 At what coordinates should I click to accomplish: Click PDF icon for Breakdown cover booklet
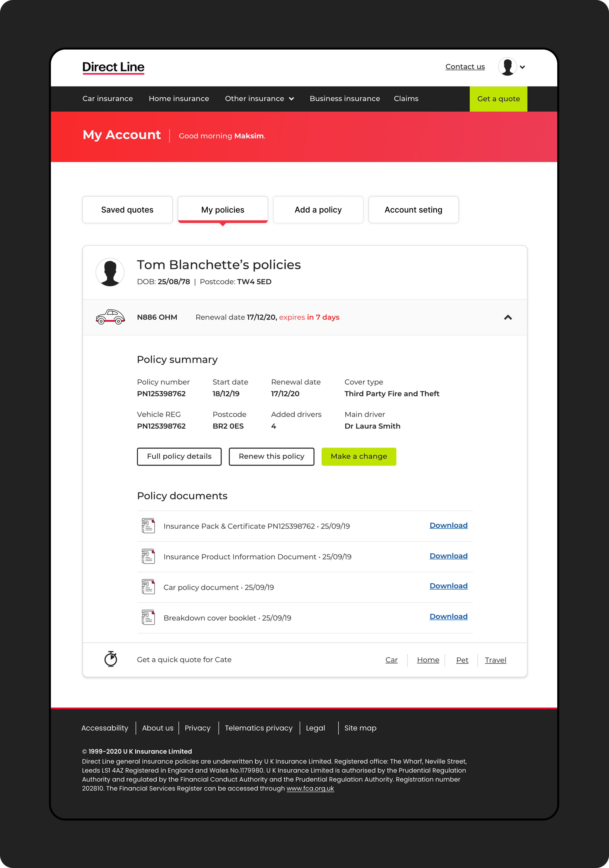(x=148, y=617)
